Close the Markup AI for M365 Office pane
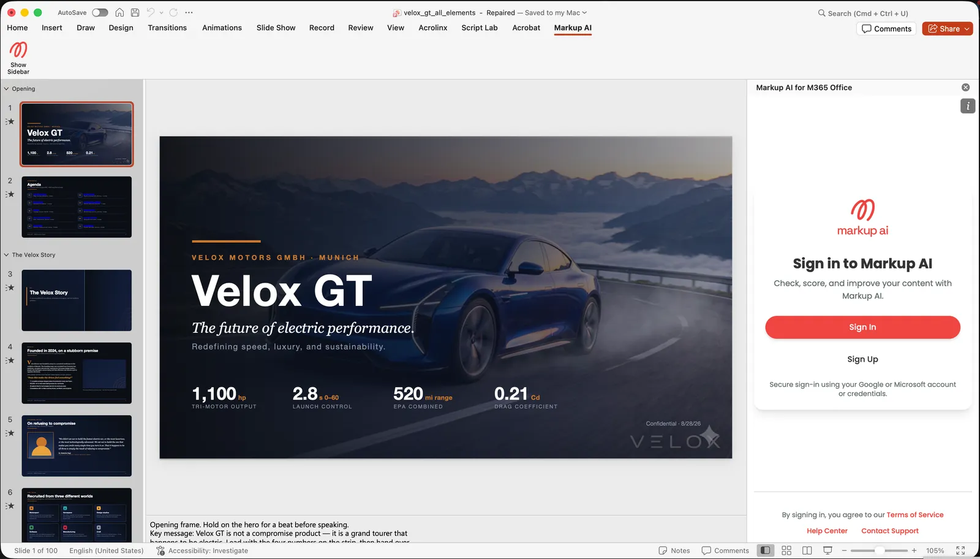980x559 pixels. (965, 88)
